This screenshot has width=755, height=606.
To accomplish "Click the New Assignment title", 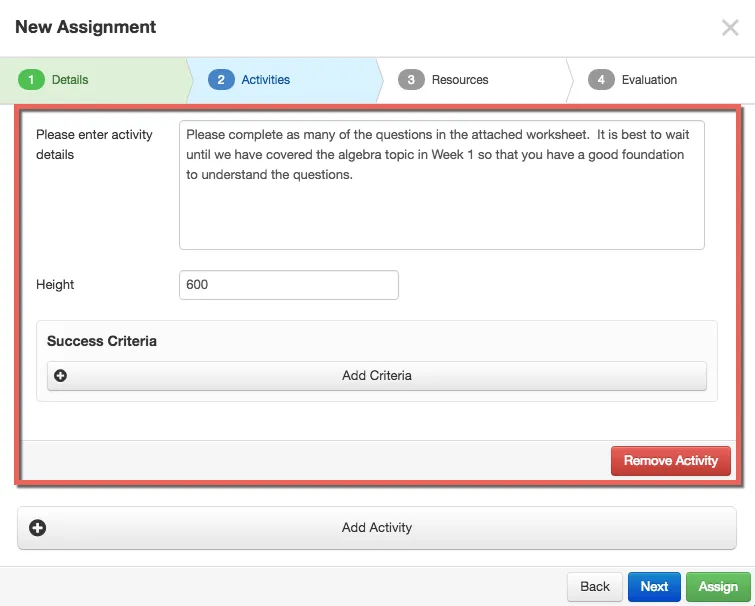I will point(86,27).
